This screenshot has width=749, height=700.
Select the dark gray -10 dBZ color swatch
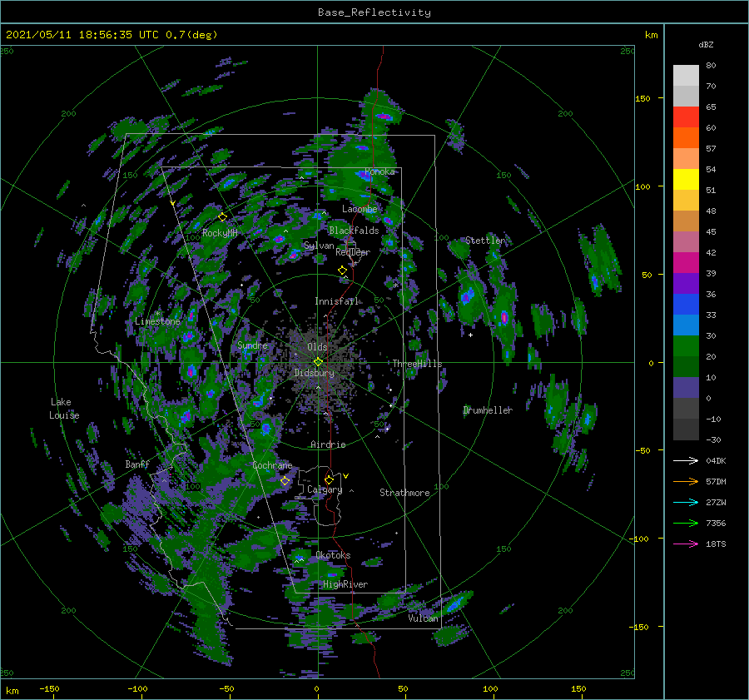coord(686,429)
